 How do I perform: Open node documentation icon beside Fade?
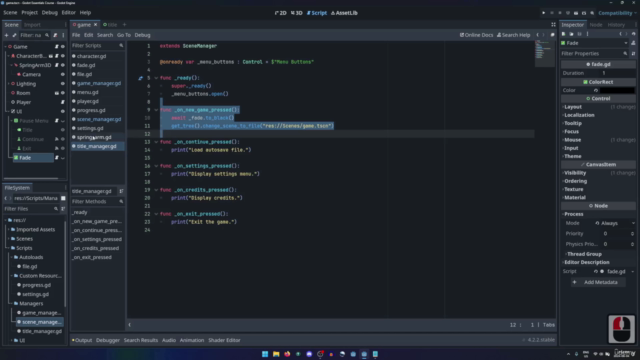633,43
